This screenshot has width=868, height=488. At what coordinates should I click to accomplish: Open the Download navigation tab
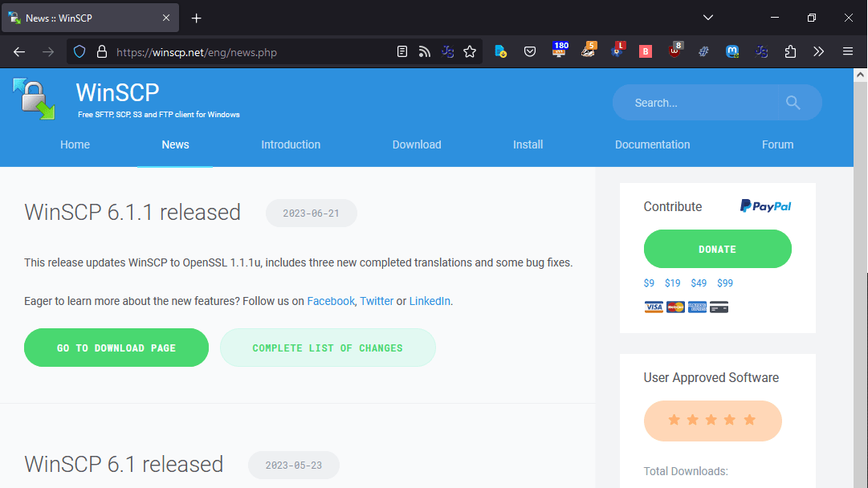point(416,144)
